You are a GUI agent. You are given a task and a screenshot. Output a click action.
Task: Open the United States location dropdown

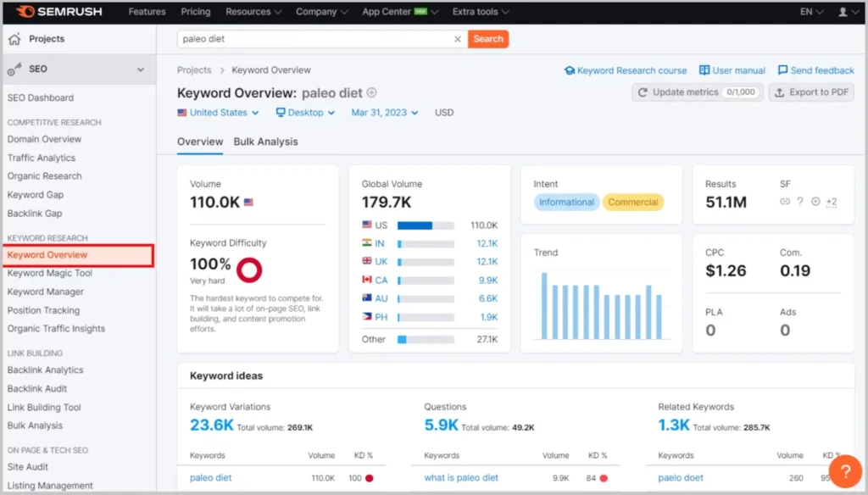point(218,111)
